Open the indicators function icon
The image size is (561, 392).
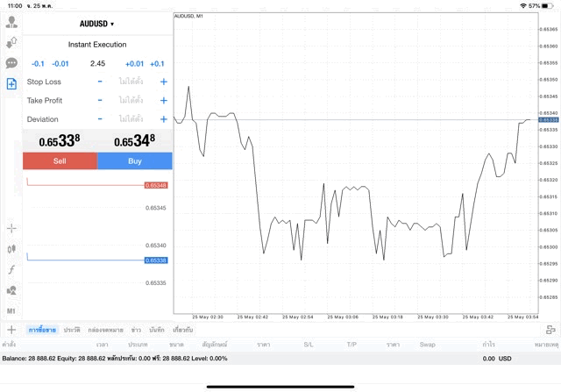[x=11, y=270]
